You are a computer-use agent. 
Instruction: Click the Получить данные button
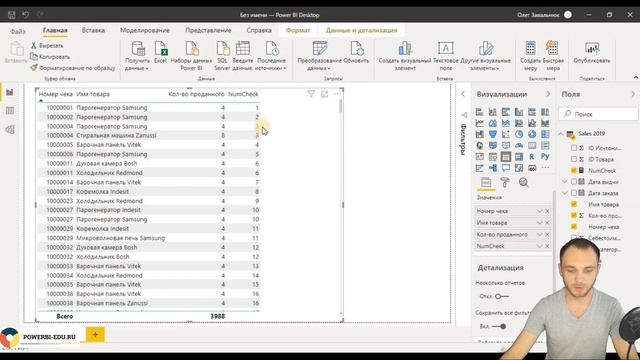pos(138,56)
